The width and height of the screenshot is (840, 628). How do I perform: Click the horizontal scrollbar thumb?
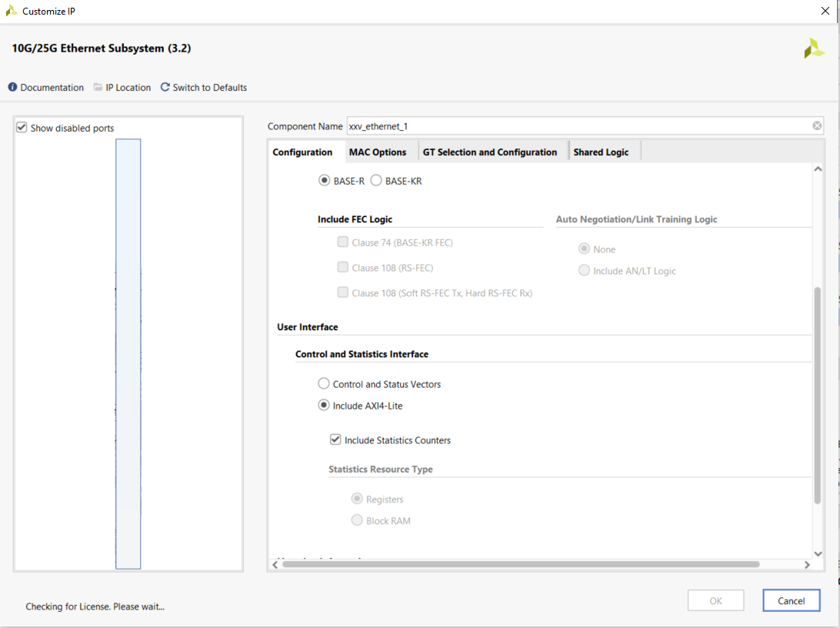[x=521, y=564]
